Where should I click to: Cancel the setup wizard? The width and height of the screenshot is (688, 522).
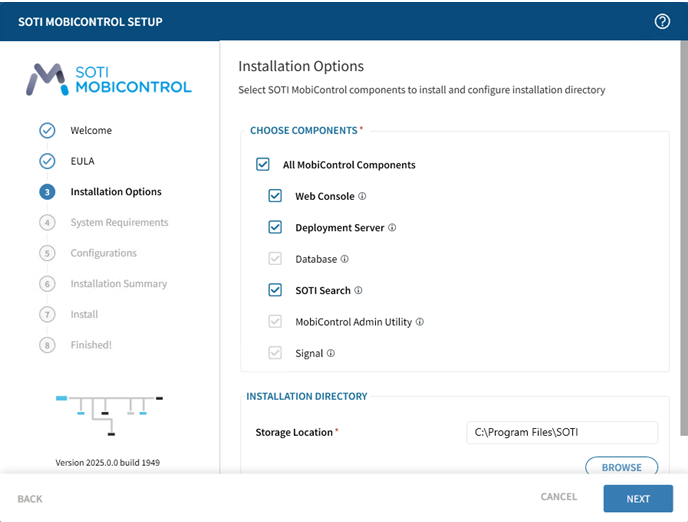tap(559, 497)
